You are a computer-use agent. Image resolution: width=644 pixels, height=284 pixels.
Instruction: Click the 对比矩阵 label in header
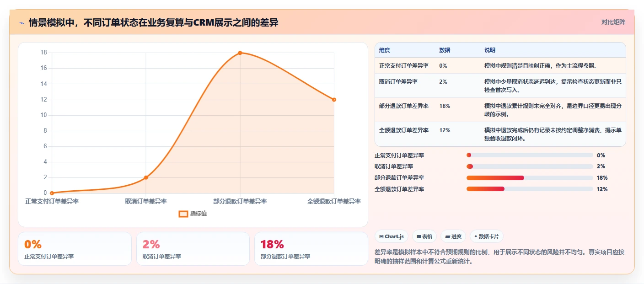(x=613, y=22)
